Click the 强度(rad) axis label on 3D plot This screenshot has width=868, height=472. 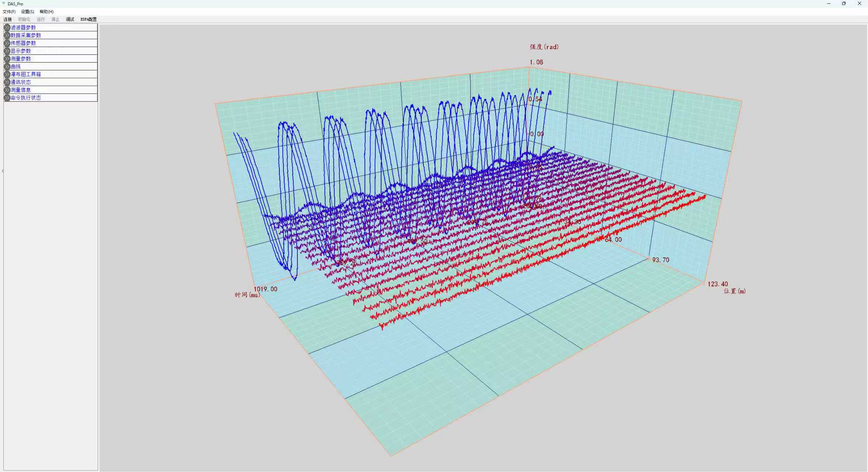pyautogui.click(x=544, y=47)
